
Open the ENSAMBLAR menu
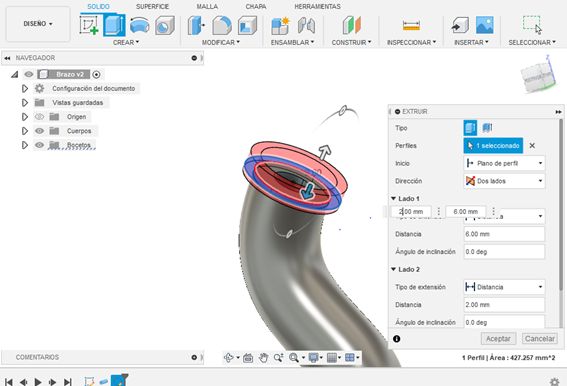point(292,42)
